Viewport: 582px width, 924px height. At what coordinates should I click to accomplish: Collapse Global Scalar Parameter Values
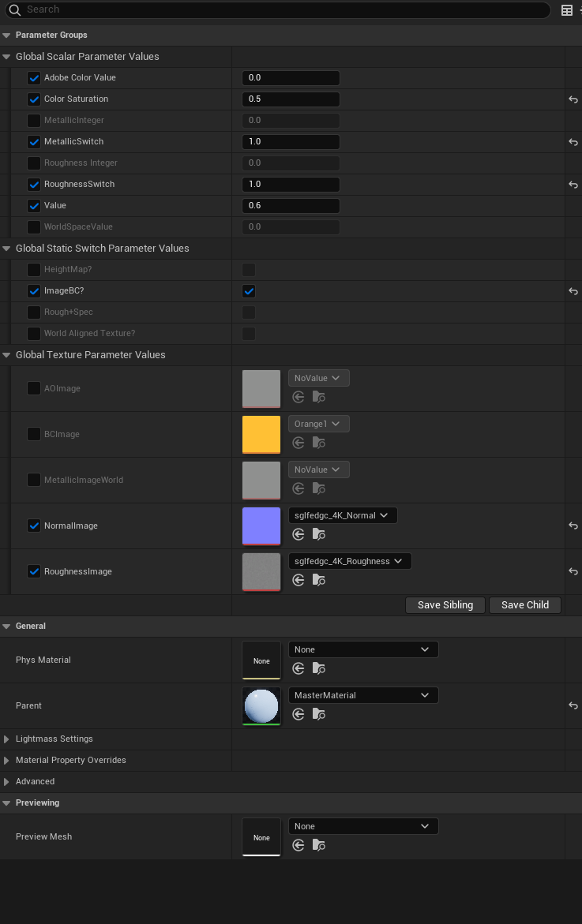[x=6, y=57]
